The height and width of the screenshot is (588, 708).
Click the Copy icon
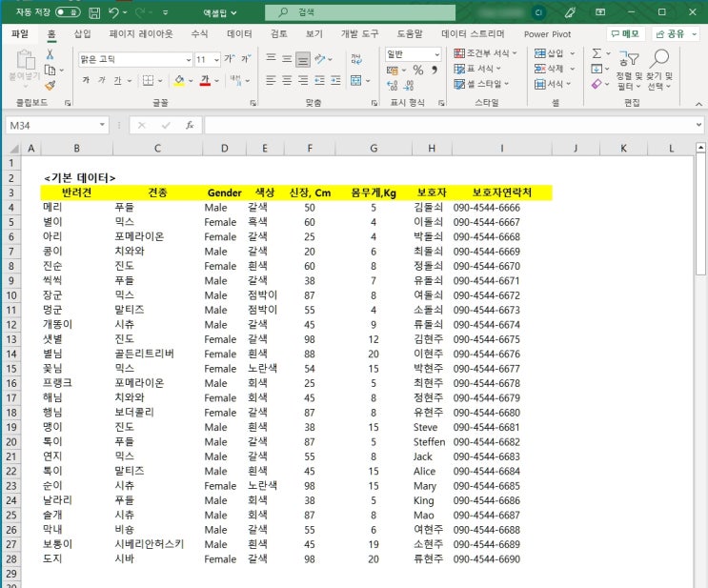51,70
